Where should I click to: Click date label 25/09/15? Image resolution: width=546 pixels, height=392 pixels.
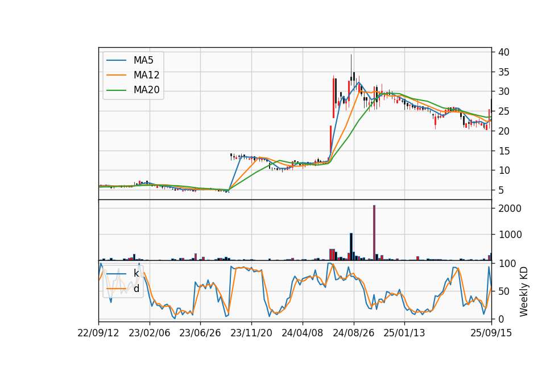pyautogui.click(x=491, y=333)
